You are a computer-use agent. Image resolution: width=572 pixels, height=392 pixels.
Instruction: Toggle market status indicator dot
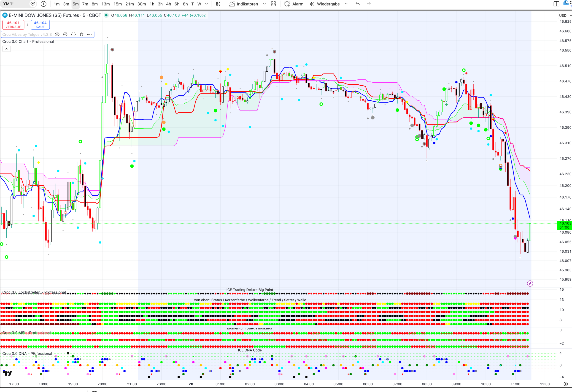point(106,15)
